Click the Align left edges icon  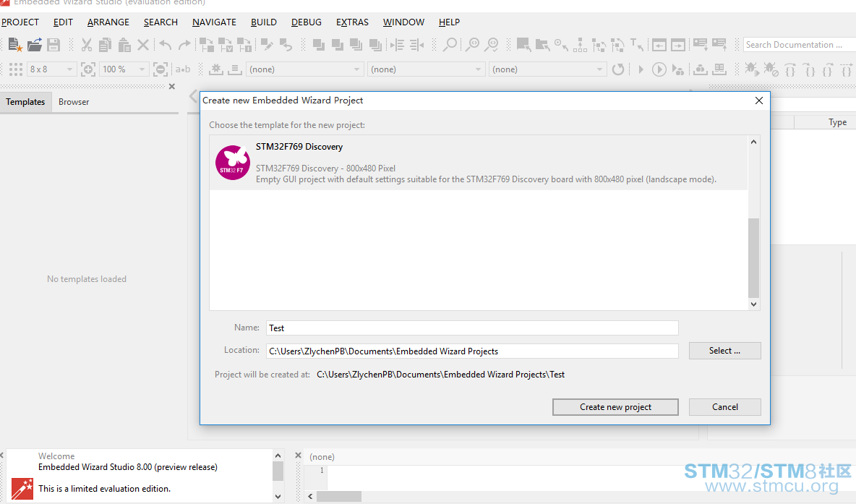point(398,45)
